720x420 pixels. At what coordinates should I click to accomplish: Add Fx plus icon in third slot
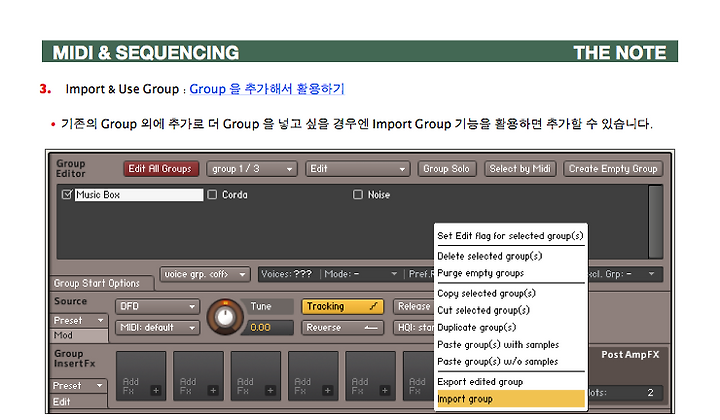coord(270,391)
